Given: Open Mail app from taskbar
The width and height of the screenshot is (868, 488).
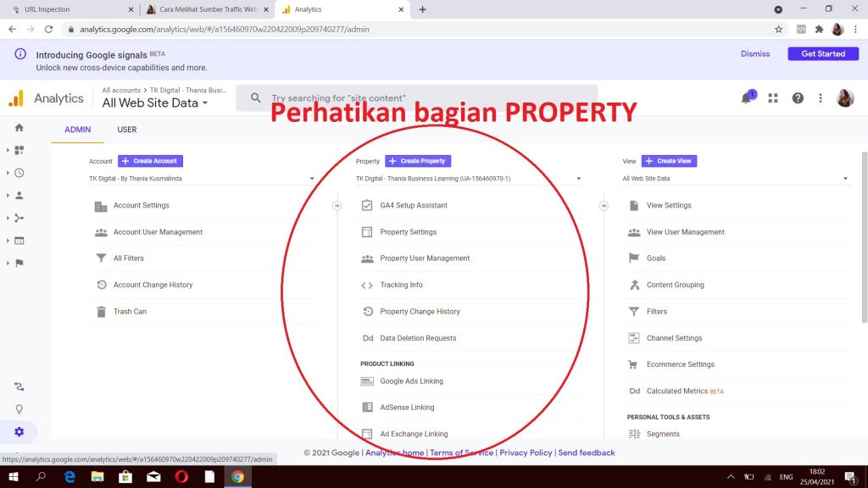Looking at the screenshot, I should click(x=153, y=477).
